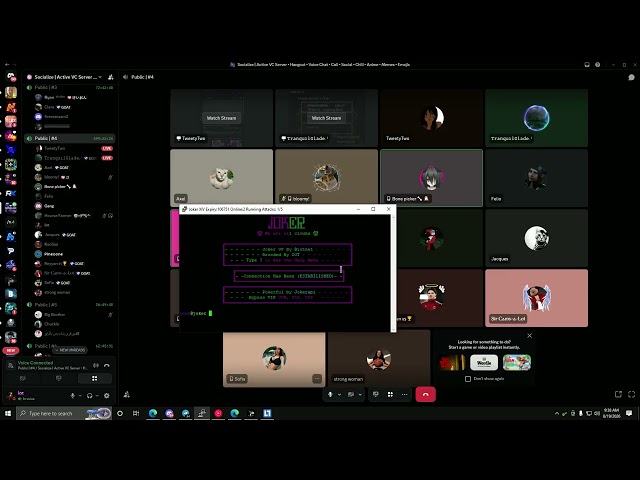Image resolution: width=640 pixels, height=480 pixels.
Task: Turn on camera in the voice panel
Action: [x=23, y=378]
